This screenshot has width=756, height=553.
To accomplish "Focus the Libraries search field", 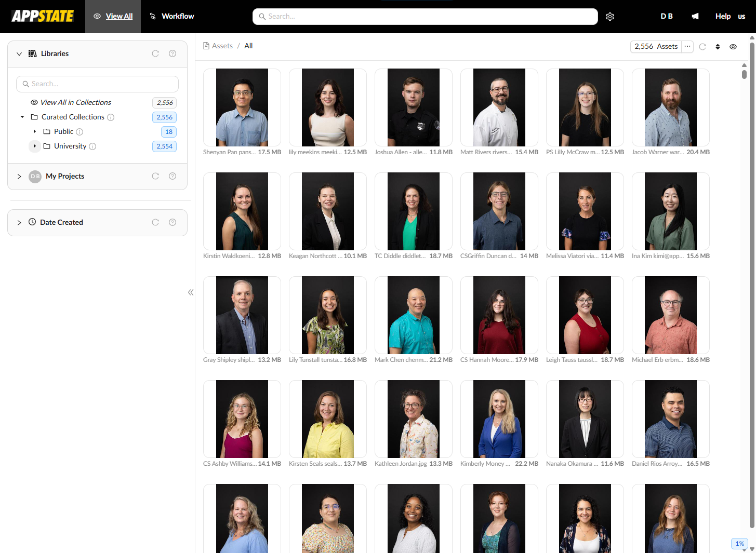I will [x=97, y=84].
